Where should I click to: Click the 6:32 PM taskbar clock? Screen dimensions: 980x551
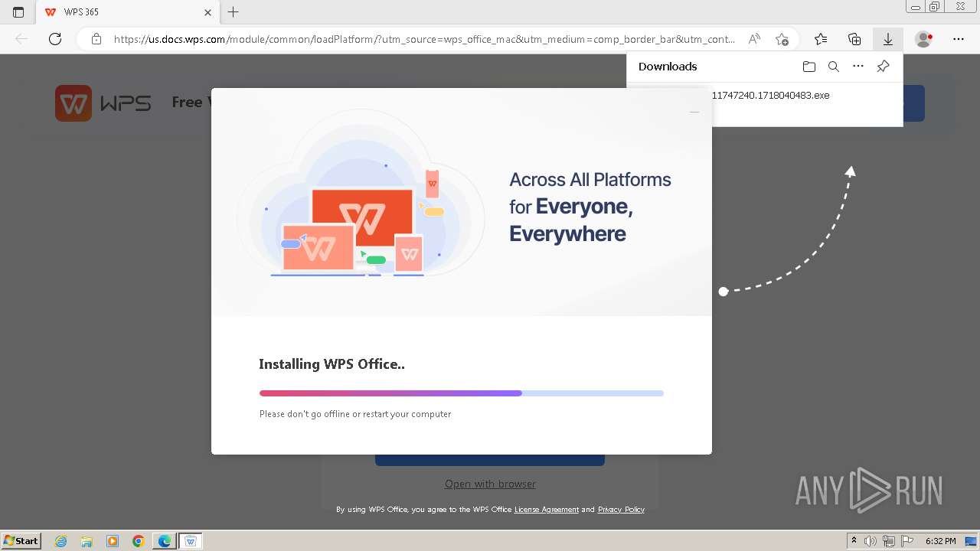940,541
